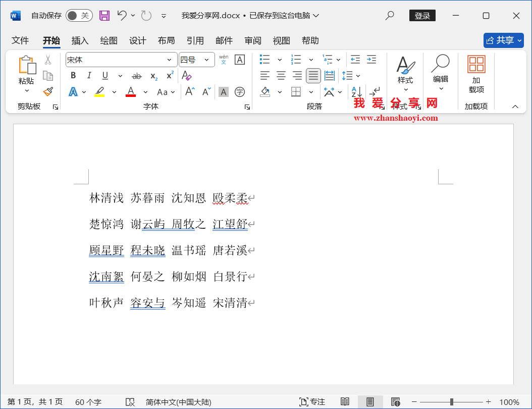Screen dimensions: 532x409
Task: Switch to the 布局 (Layout) tab
Action: coord(166,41)
